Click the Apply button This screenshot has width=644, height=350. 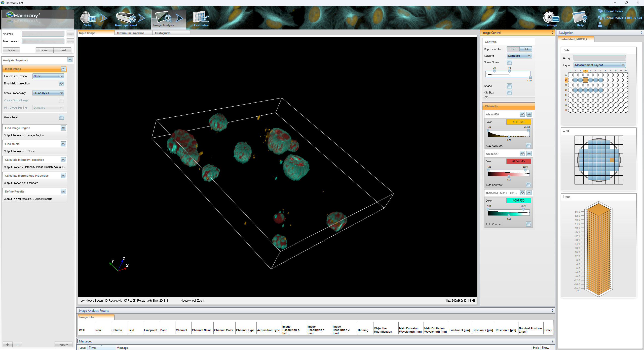[x=64, y=344]
